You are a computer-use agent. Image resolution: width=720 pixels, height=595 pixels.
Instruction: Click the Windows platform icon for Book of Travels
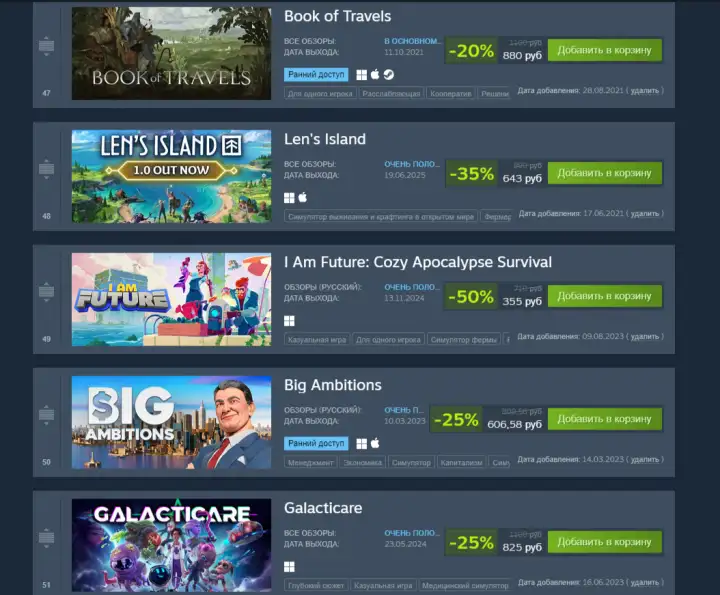click(x=361, y=75)
